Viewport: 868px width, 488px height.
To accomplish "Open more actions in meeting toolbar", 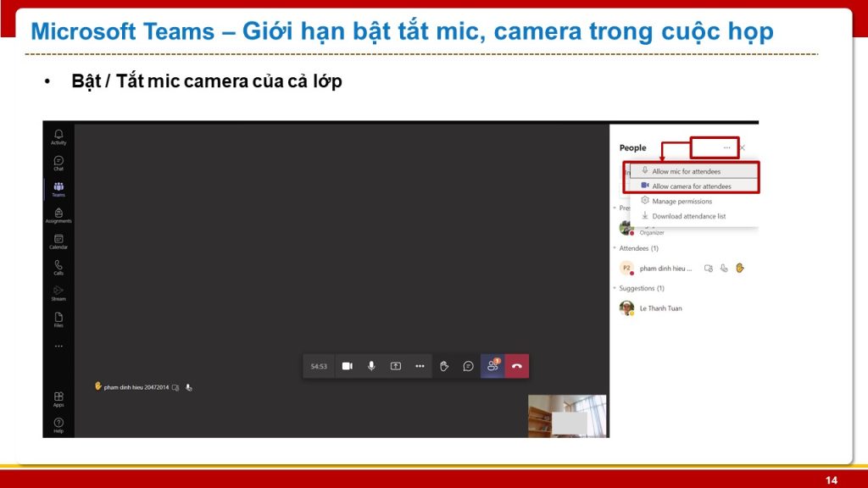I will [420, 366].
